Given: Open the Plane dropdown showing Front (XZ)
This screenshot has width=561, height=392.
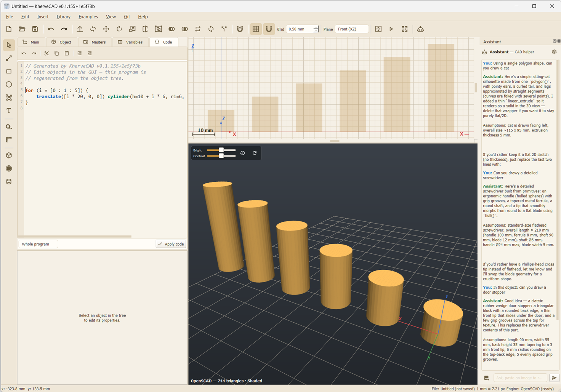Looking at the screenshot, I should (x=351, y=29).
